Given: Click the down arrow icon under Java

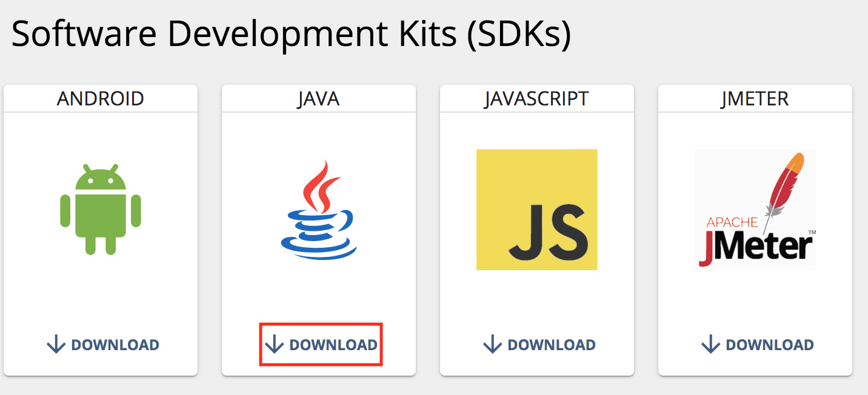Looking at the screenshot, I should tap(275, 345).
